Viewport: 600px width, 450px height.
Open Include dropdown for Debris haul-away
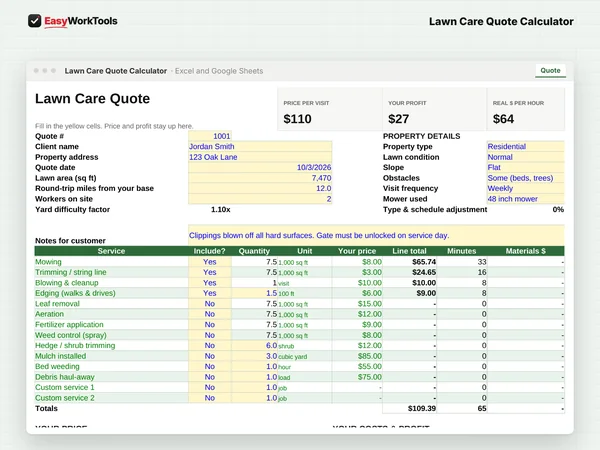[210, 377]
